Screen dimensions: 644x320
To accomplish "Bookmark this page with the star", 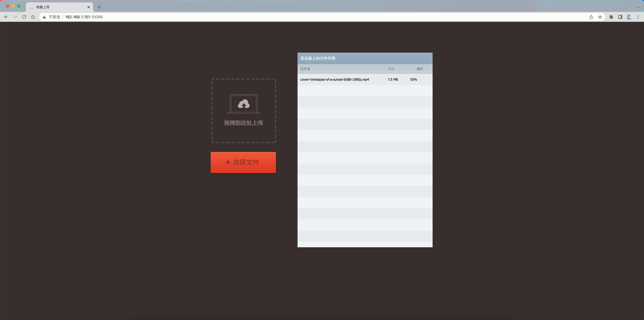I will pos(600,17).
